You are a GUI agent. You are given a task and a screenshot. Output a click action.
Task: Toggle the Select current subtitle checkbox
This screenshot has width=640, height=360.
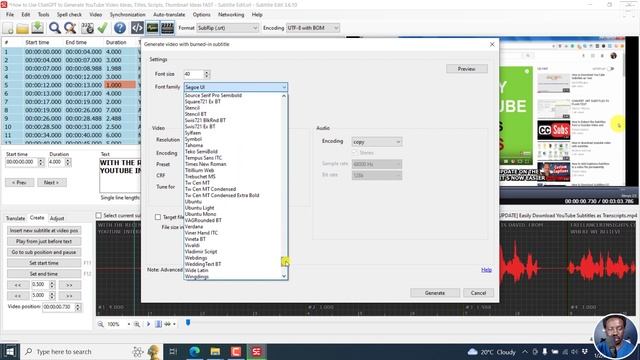coord(98,215)
